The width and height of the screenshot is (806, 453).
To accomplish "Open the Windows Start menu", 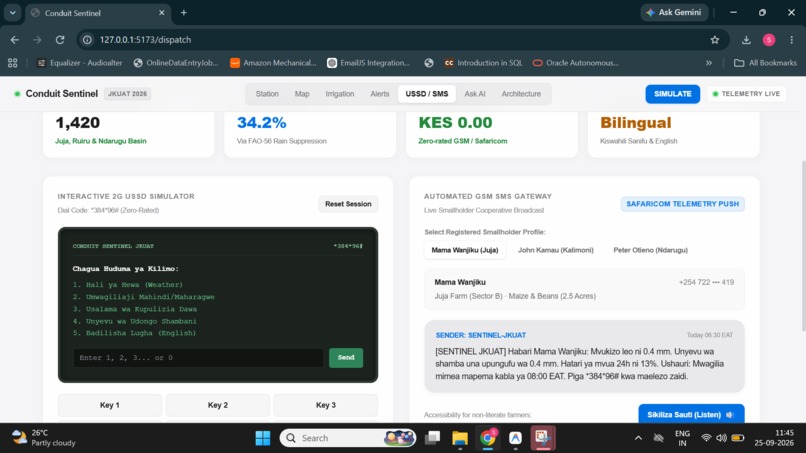I will (263, 438).
